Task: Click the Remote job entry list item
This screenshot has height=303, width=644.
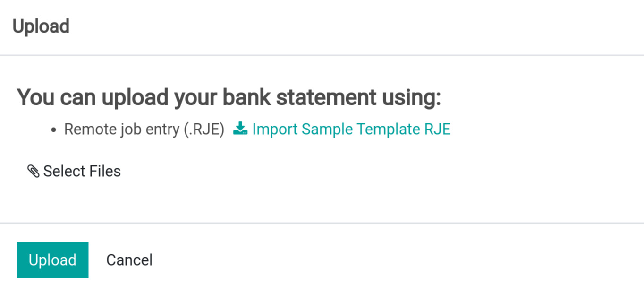Action: pyautogui.click(x=144, y=129)
